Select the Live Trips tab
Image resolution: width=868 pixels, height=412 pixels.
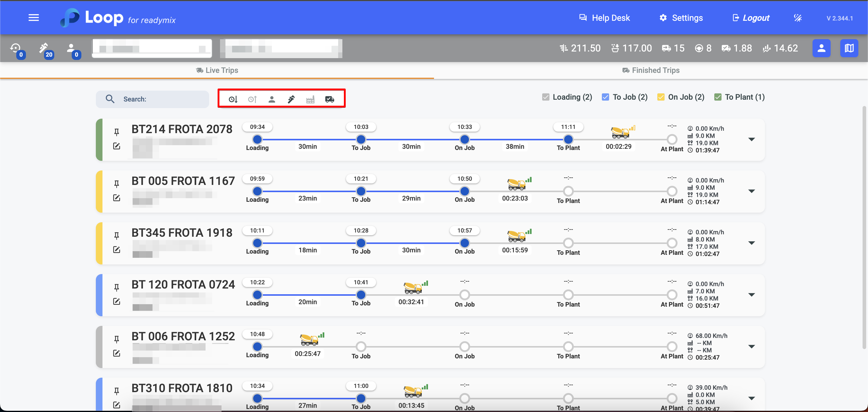click(x=217, y=70)
